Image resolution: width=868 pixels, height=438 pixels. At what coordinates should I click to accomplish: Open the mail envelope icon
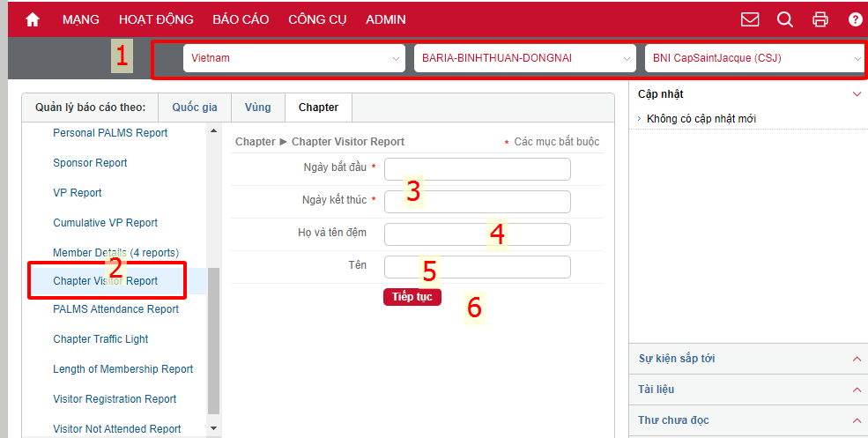click(x=750, y=19)
